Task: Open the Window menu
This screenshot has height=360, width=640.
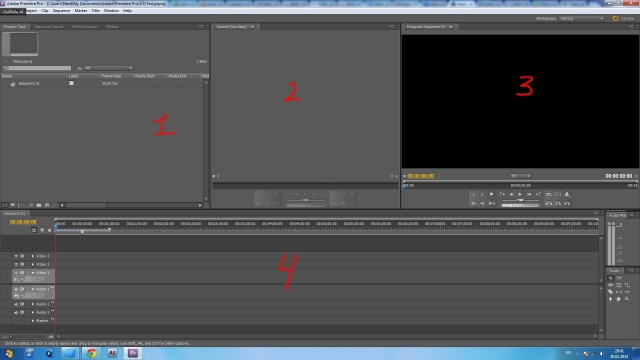Action: [111, 11]
